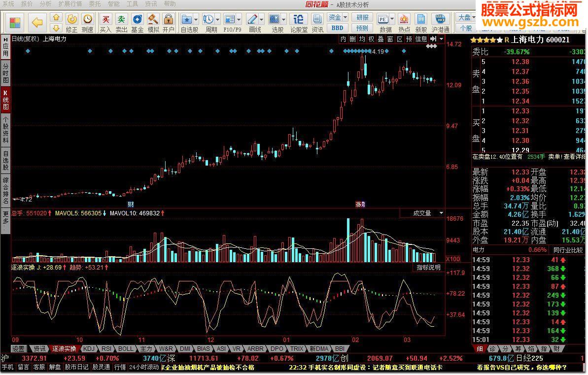Screen dimensions: 588x375
Task: Expand the 自选股 dropdown arrow
Action: click(x=196, y=19)
